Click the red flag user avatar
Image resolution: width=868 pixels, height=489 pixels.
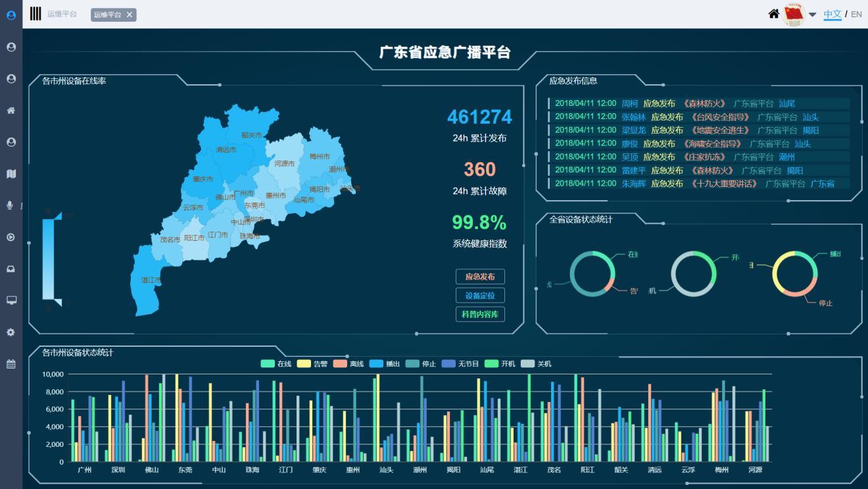click(794, 14)
